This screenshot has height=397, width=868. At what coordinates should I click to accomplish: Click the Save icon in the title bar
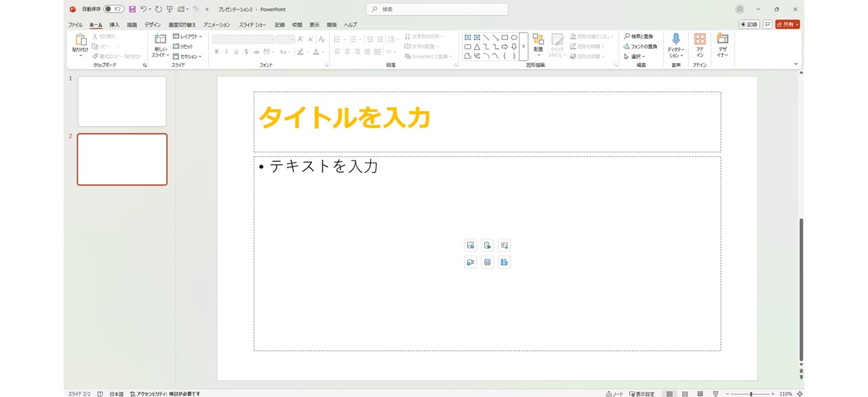click(132, 9)
